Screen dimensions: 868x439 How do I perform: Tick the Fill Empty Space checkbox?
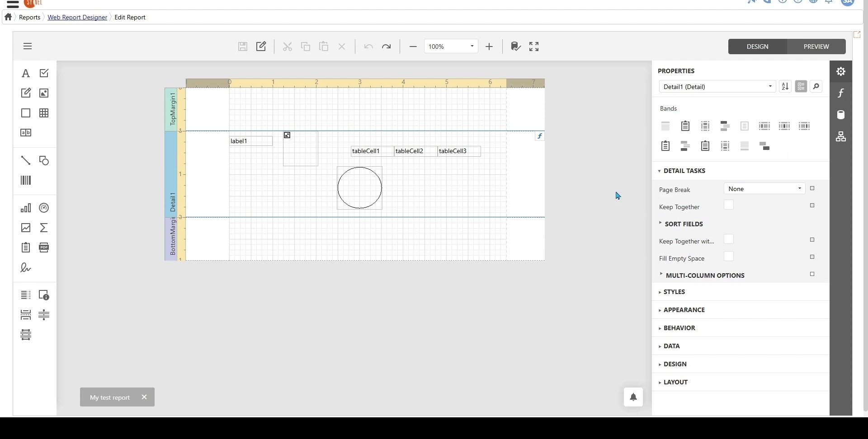pyautogui.click(x=729, y=257)
